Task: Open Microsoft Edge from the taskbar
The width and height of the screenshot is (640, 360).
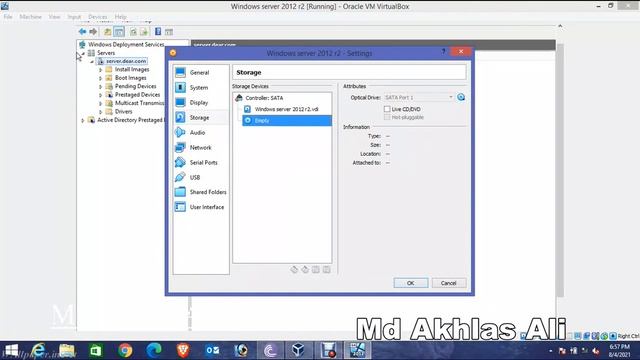Action: tap(154, 351)
